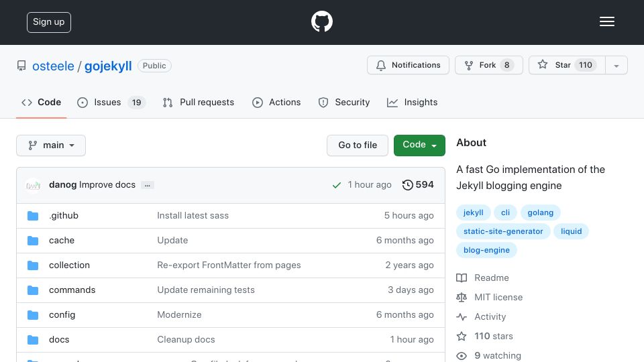Select the blog-engine topic tag
The image size is (644, 362).
tap(487, 250)
